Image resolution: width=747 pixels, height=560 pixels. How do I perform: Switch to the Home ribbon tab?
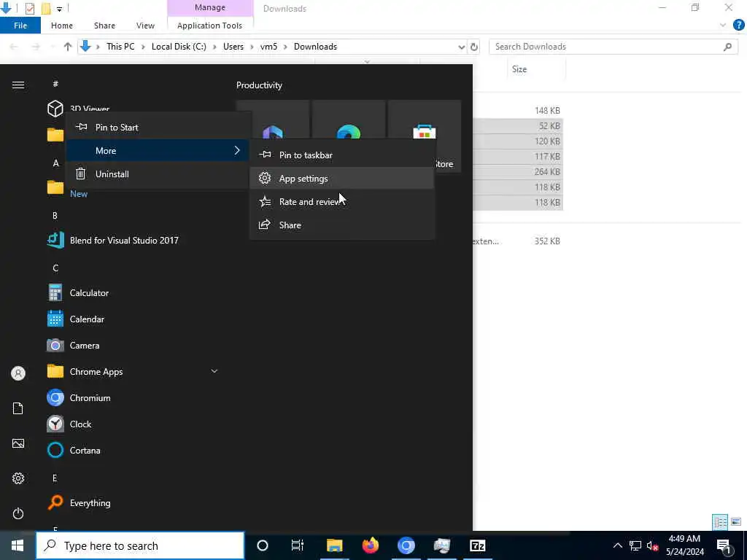(x=62, y=26)
